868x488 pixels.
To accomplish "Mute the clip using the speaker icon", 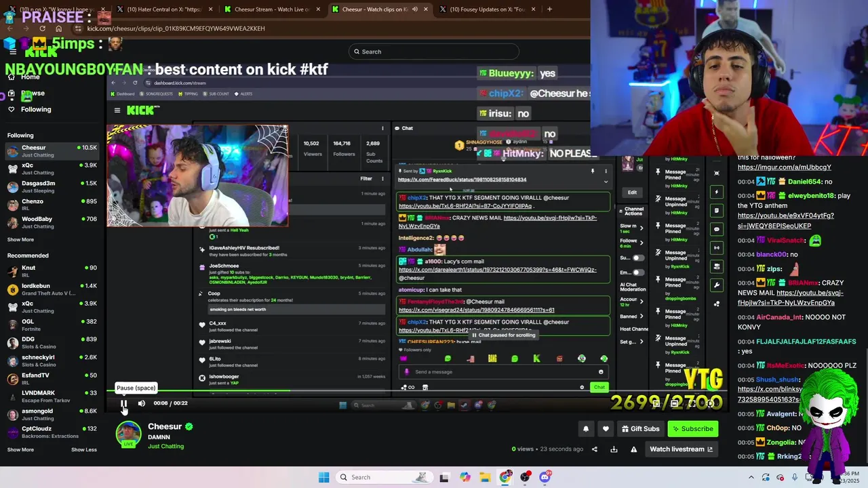I will click(x=142, y=403).
